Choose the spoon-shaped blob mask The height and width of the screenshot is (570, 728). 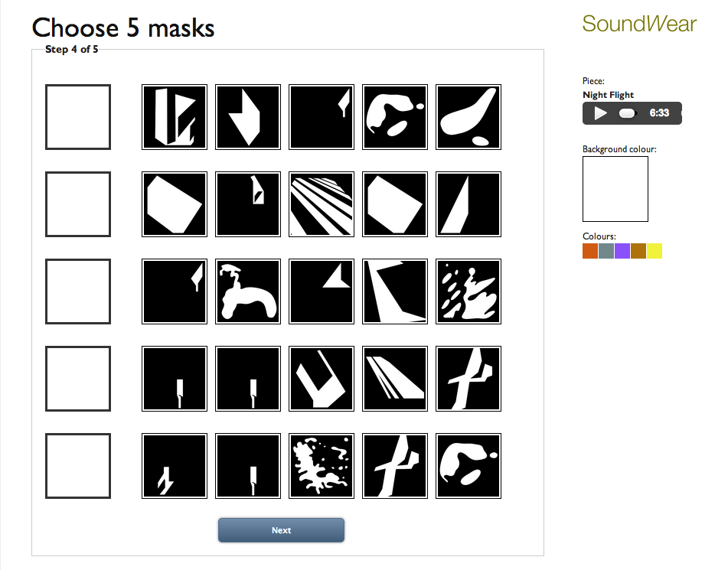468,117
